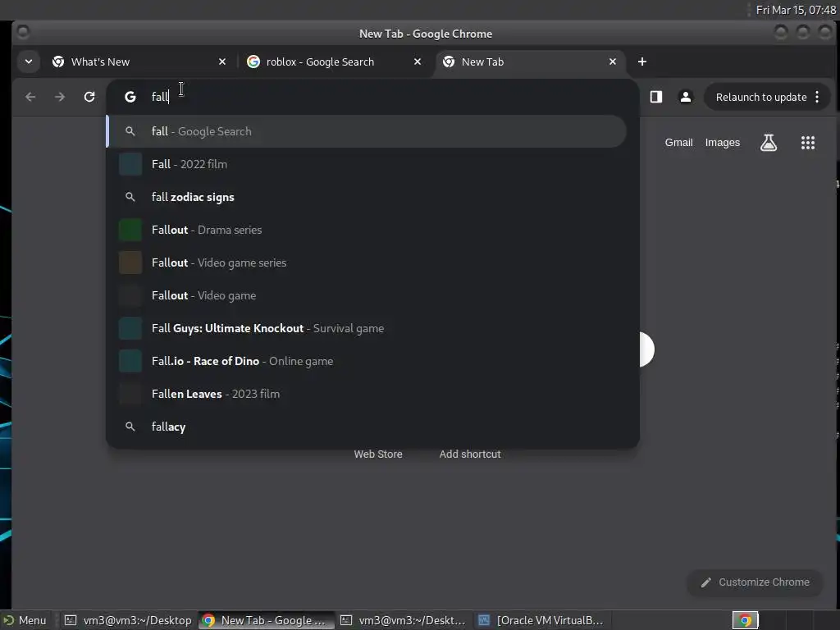840x630 pixels.
Task: Click Relaunch to update
Action: click(x=760, y=97)
